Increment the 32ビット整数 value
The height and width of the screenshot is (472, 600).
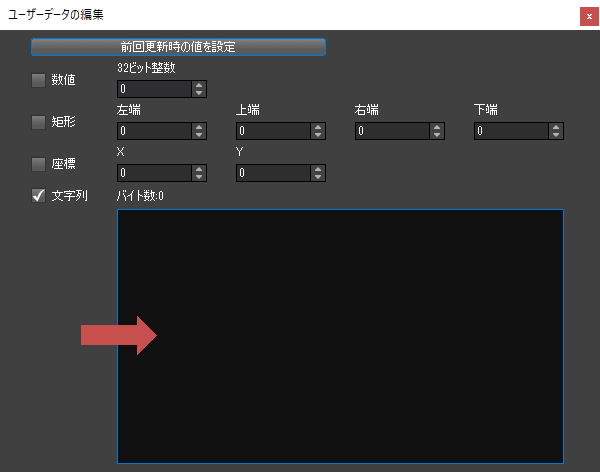tap(199, 85)
